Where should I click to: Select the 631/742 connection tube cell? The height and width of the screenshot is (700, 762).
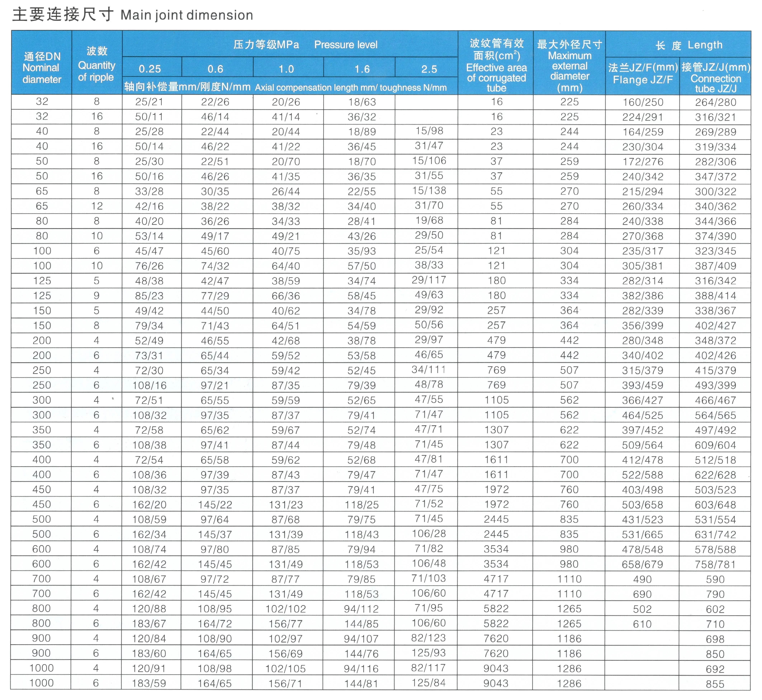715,535
